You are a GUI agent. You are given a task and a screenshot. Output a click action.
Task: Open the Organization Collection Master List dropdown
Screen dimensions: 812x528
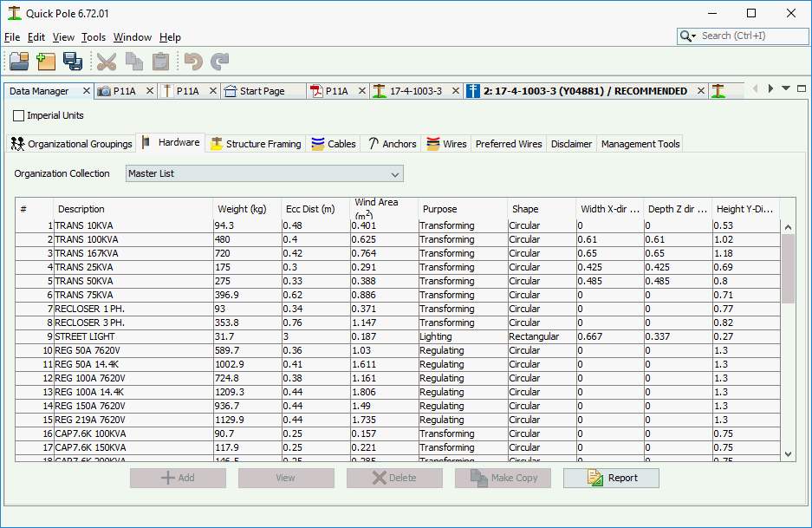pos(264,173)
